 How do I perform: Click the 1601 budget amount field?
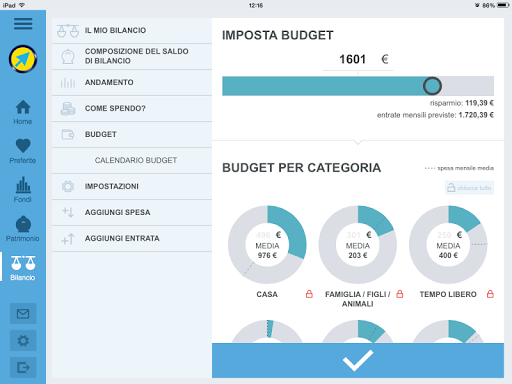358,60
